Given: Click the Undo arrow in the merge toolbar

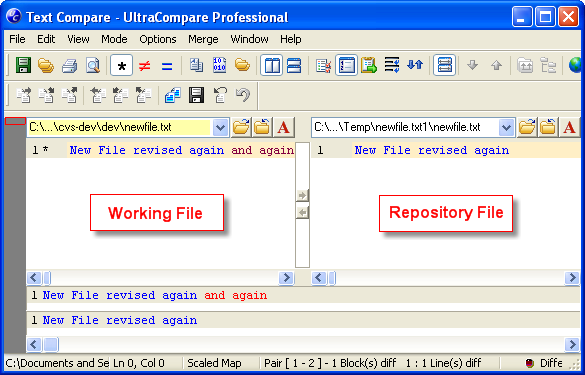Looking at the screenshot, I should (x=243, y=95).
